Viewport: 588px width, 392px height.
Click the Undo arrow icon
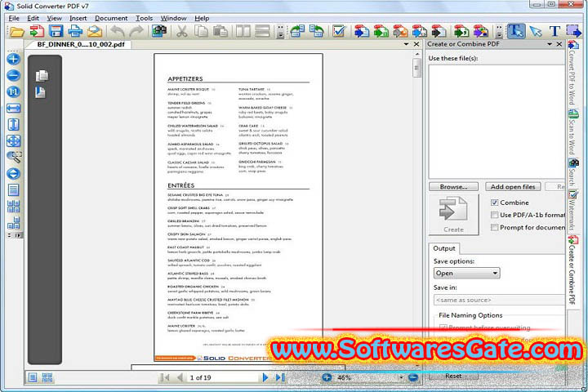[x=118, y=32]
